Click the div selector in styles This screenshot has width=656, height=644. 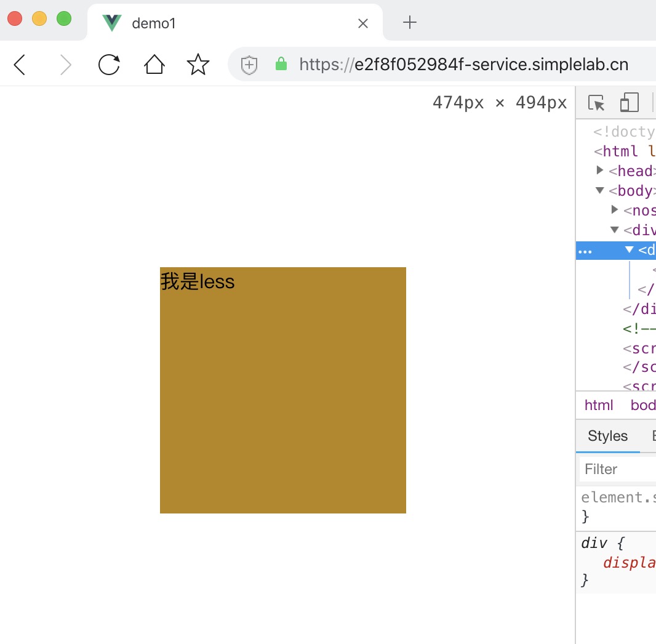click(594, 543)
